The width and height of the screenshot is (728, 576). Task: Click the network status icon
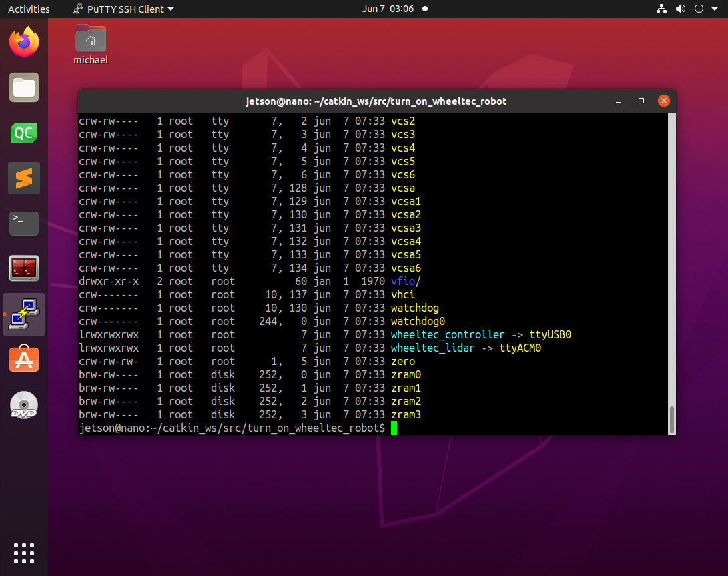click(x=662, y=9)
